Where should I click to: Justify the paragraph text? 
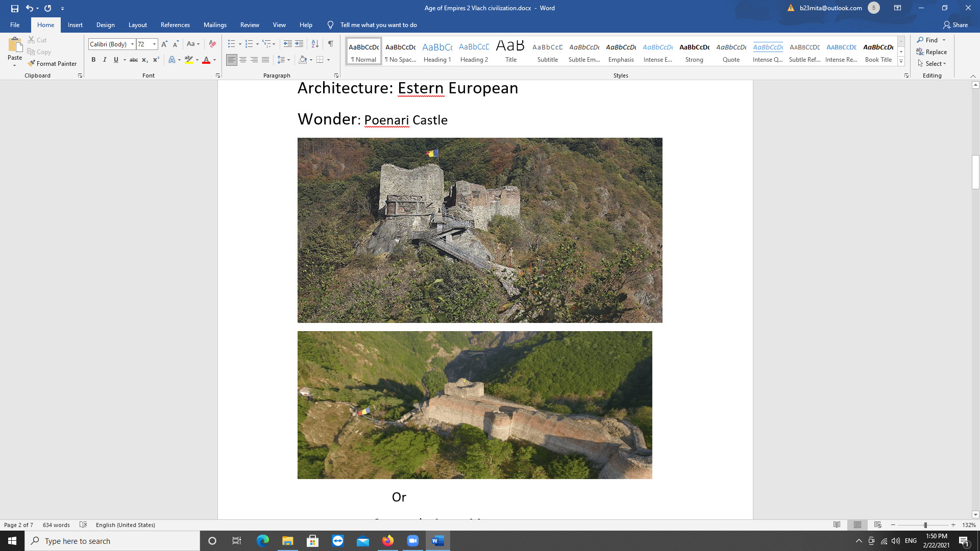click(x=265, y=60)
